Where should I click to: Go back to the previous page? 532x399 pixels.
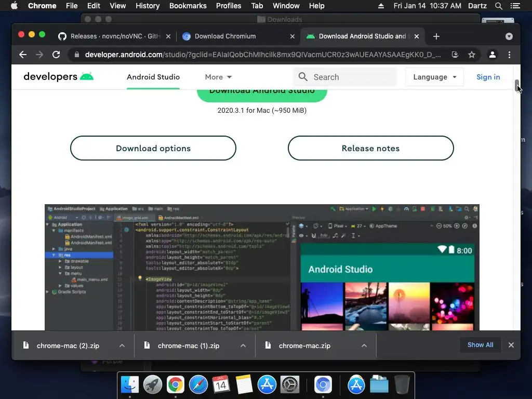pyautogui.click(x=23, y=55)
